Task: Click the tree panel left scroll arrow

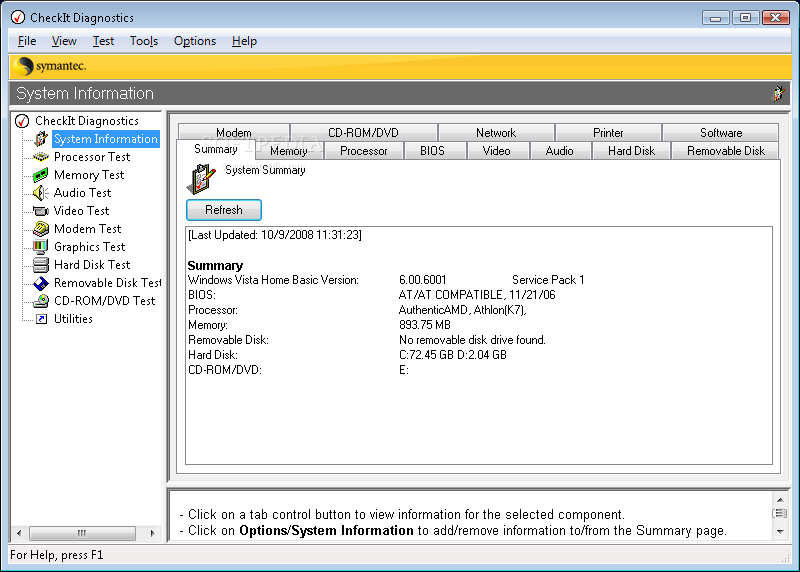Action: point(19,533)
